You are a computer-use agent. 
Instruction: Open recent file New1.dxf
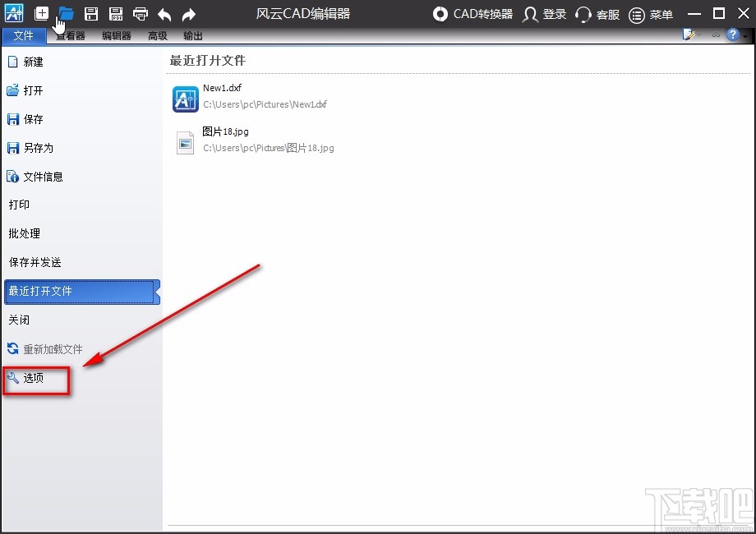pyautogui.click(x=222, y=88)
